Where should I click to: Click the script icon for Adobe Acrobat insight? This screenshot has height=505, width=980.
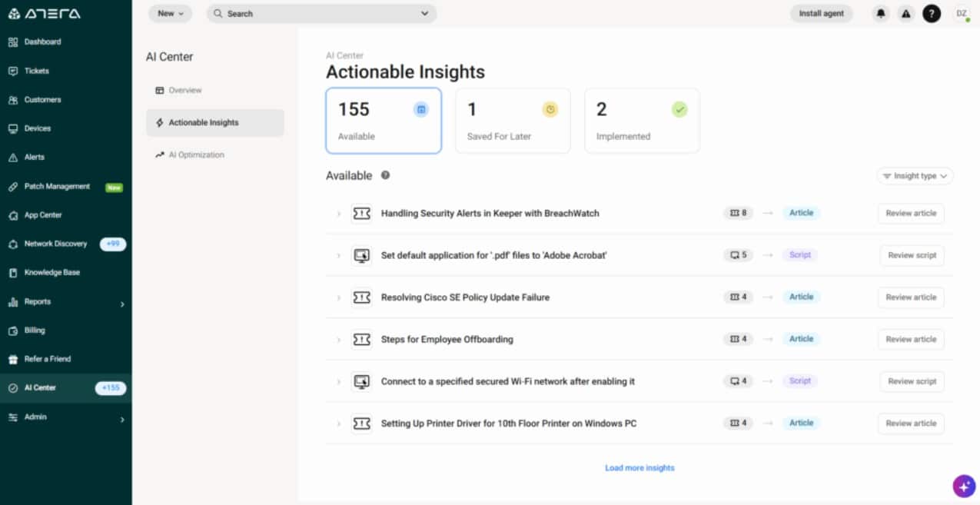coord(361,255)
